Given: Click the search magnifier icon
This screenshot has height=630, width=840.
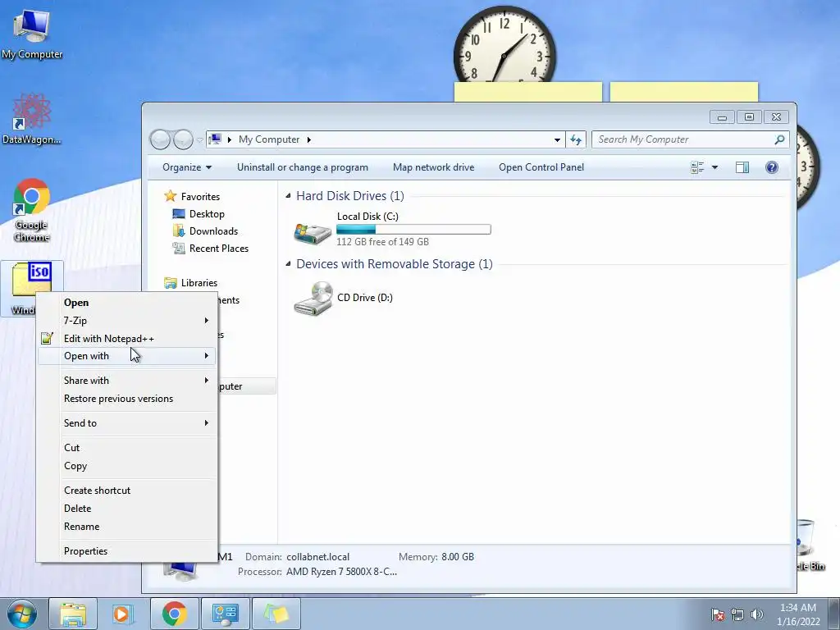Looking at the screenshot, I should 779,139.
